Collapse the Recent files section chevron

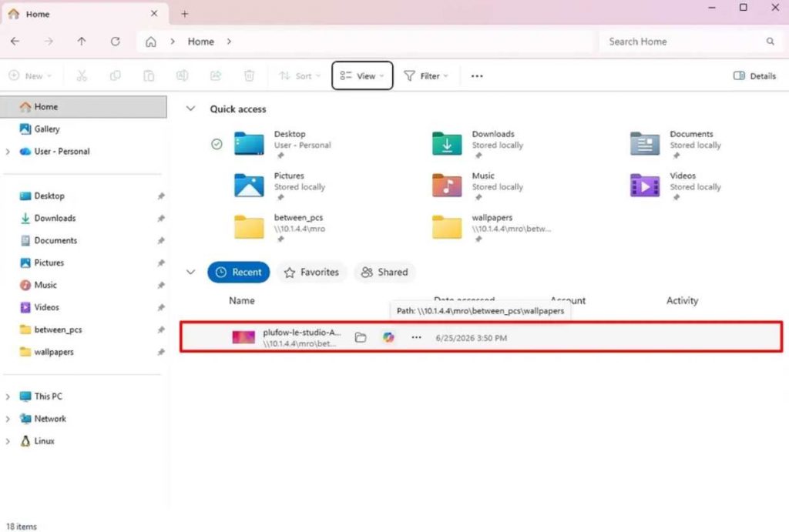tap(191, 272)
